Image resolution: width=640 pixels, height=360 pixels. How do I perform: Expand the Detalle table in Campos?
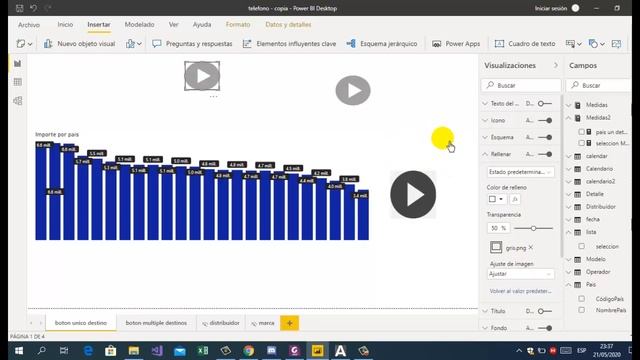pos(569,194)
